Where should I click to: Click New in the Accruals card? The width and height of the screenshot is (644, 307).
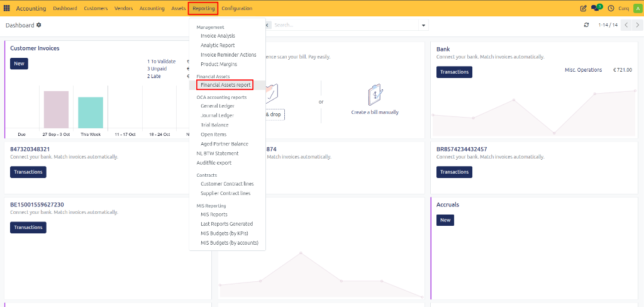click(x=445, y=220)
